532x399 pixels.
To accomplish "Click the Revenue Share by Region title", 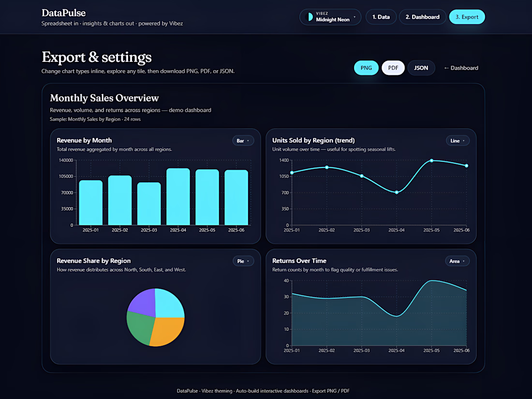I will [94, 261].
